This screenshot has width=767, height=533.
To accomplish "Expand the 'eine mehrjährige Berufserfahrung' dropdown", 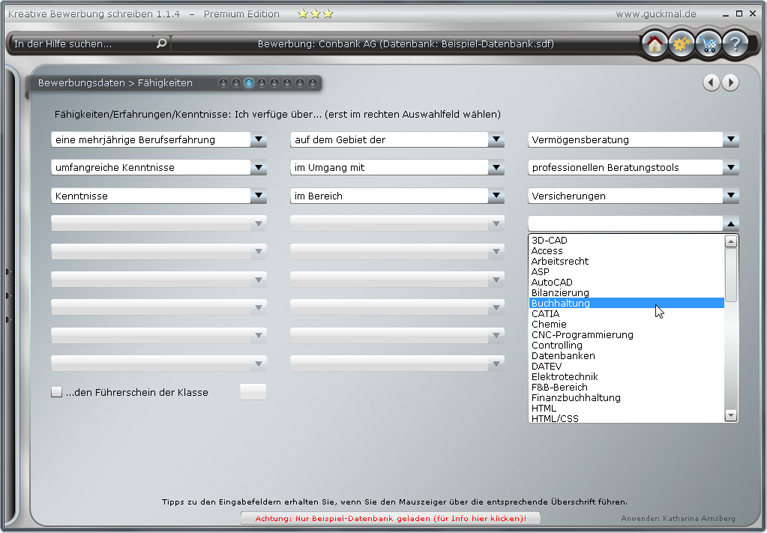I will [259, 140].
